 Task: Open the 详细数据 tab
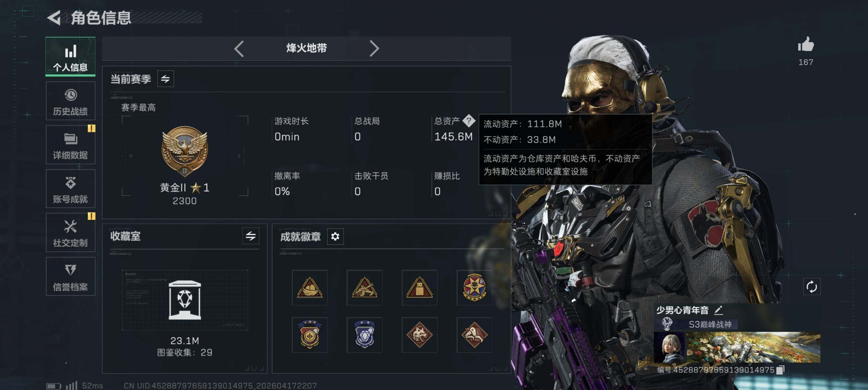pos(71,145)
